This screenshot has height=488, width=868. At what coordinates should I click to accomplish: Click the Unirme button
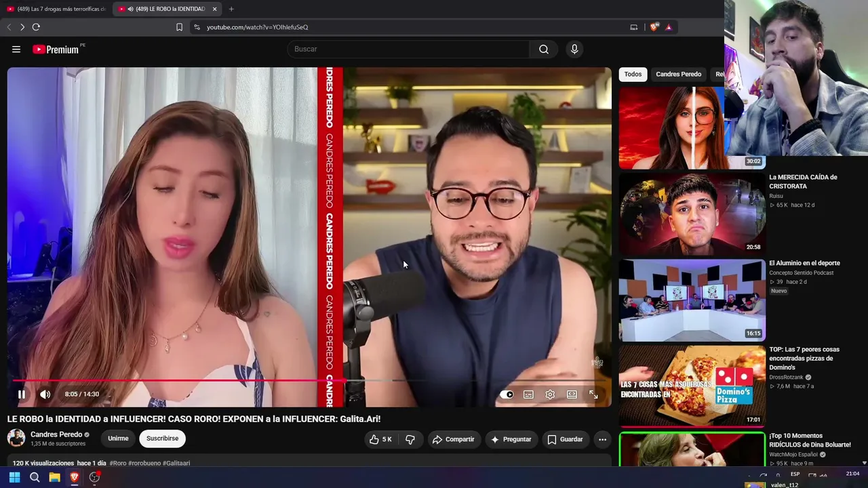tap(118, 439)
